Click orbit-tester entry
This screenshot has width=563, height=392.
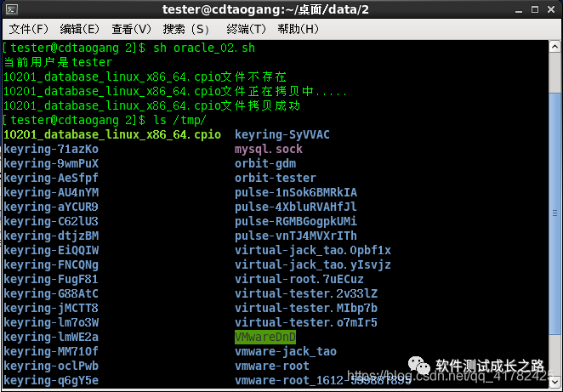click(x=276, y=178)
